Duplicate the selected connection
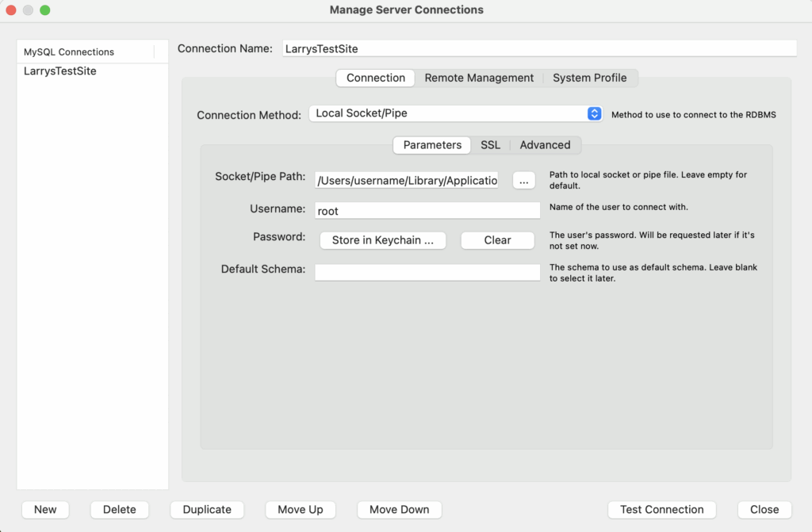 coord(207,510)
